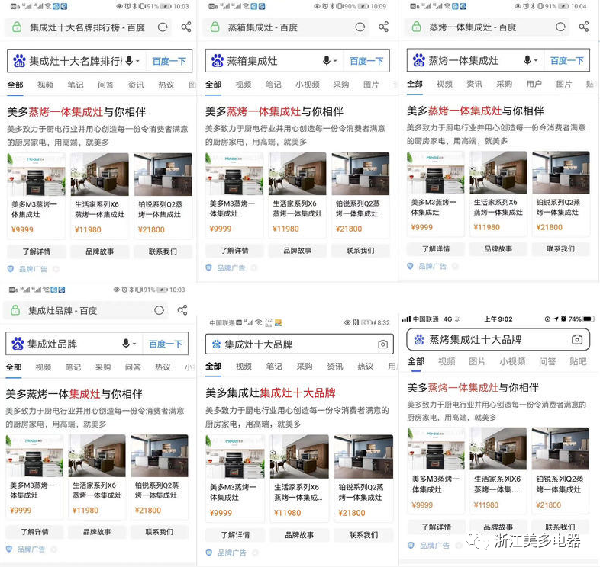
Task: Tap 品牌广告 shield icon under 蒸箱集成灶 results
Action: click(x=209, y=268)
